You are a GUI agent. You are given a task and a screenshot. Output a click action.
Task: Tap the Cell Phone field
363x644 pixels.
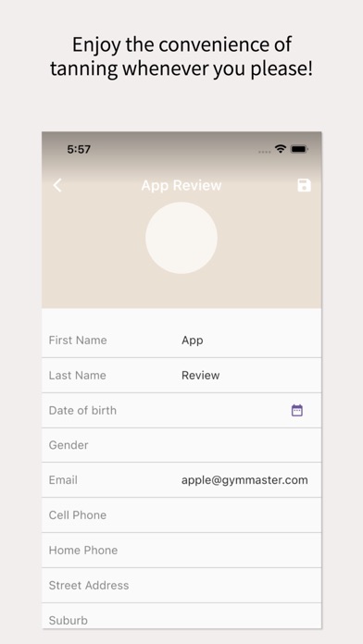click(181, 515)
